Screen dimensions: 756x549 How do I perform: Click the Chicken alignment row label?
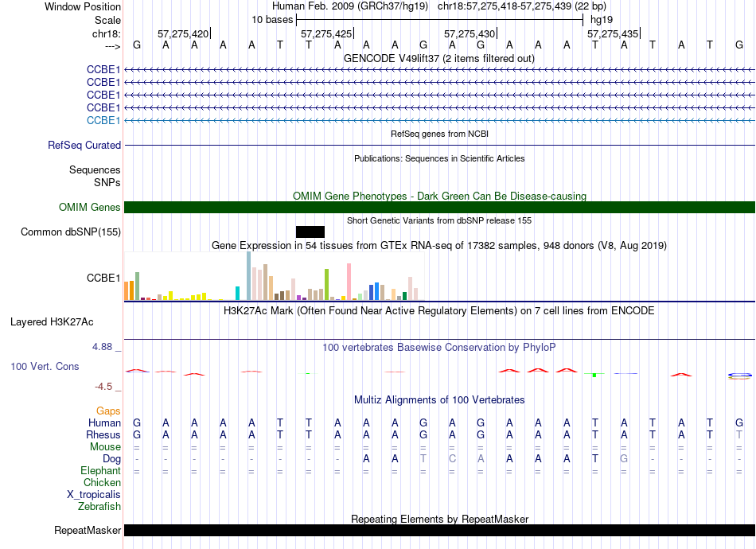(102, 482)
